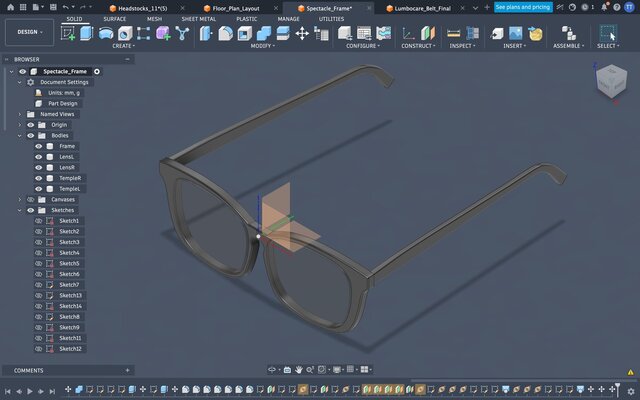Select the Combine tool

coord(264,33)
